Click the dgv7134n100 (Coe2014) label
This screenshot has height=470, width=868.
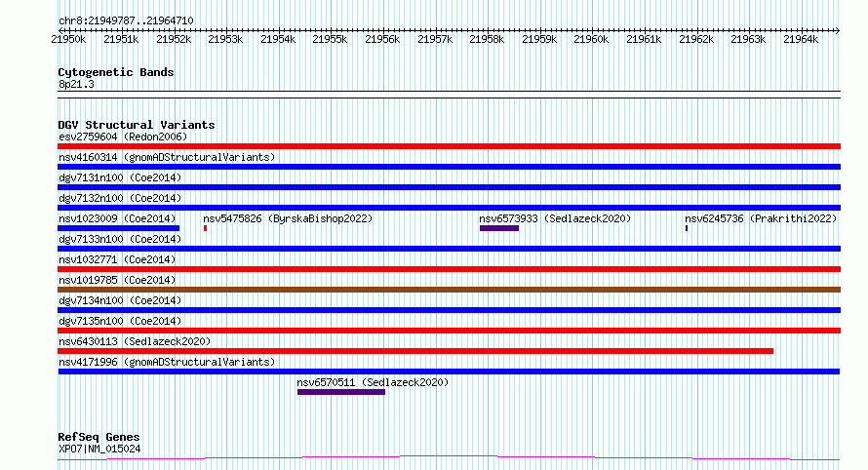click(x=120, y=300)
